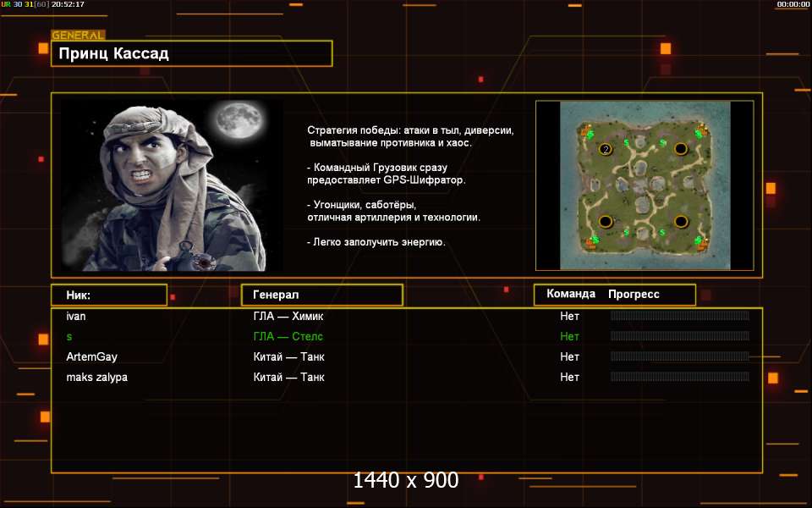This screenshot has height=508, width=812.
Task: Select the bottom-left empty start position circle
Action: [606, 222]
